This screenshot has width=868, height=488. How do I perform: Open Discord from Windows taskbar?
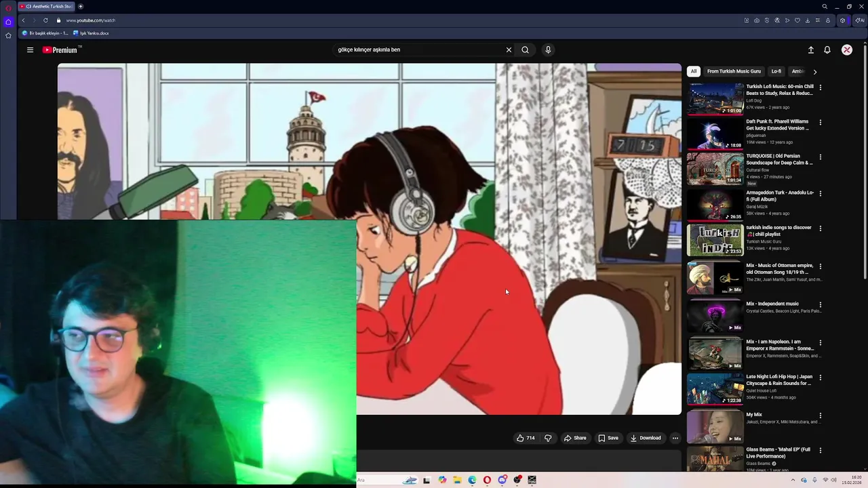coord(502,480)
